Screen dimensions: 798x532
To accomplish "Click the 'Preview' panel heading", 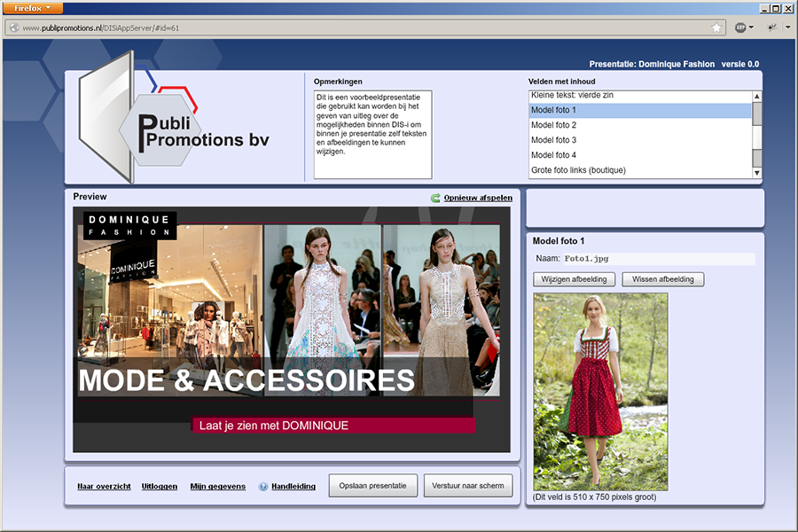I will 90,197.
